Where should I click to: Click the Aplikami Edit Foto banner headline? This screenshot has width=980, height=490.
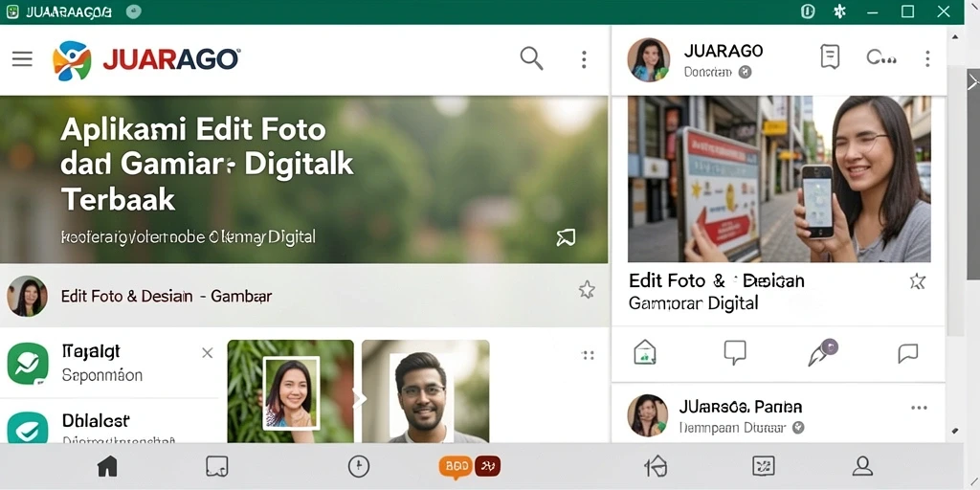point(208,165)
